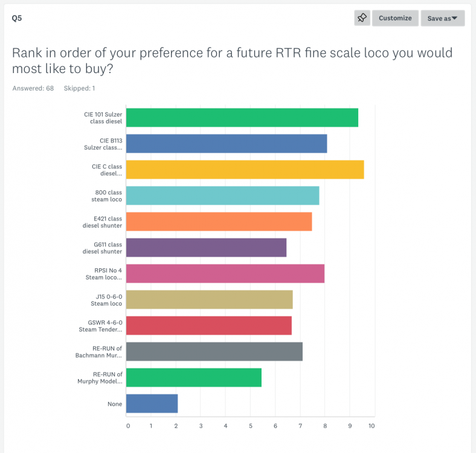Click the Answered: 68 count text

(33, 88)
